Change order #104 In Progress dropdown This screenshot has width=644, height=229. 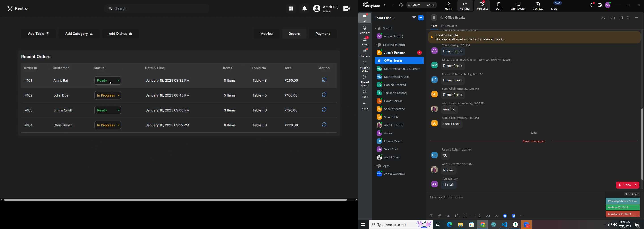coord(108,125)
